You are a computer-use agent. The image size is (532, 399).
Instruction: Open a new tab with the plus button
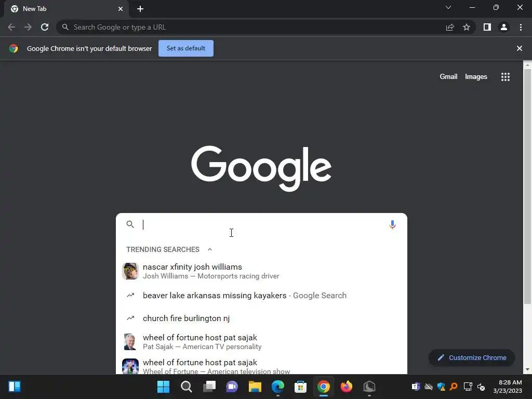(140, 9)
